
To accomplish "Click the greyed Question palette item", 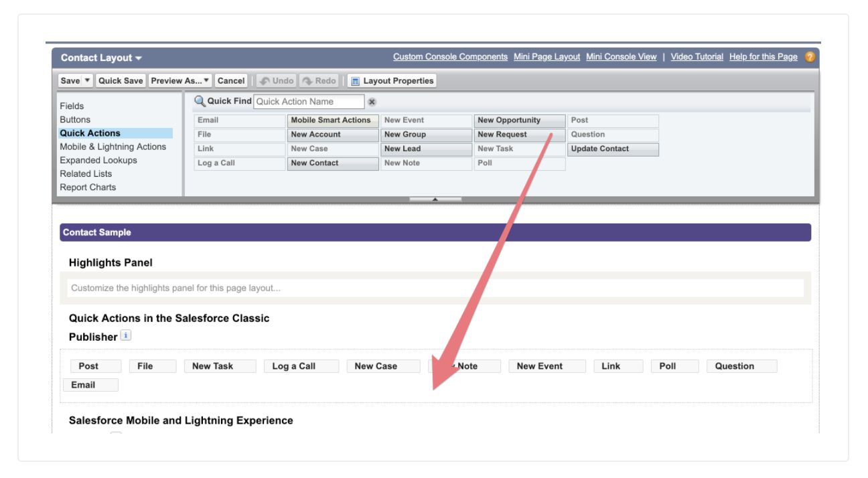I will pyautogui.click(x=613, y=135).
